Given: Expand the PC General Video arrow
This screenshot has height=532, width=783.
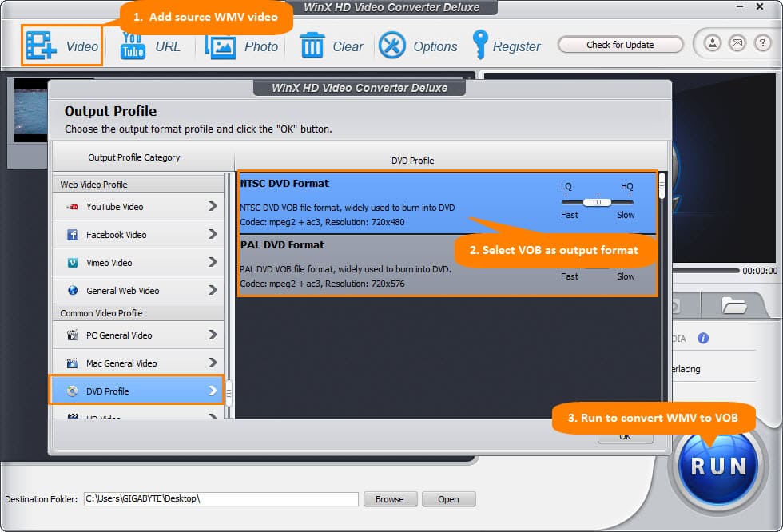Looking at the screenshot, I should [213, 335].
